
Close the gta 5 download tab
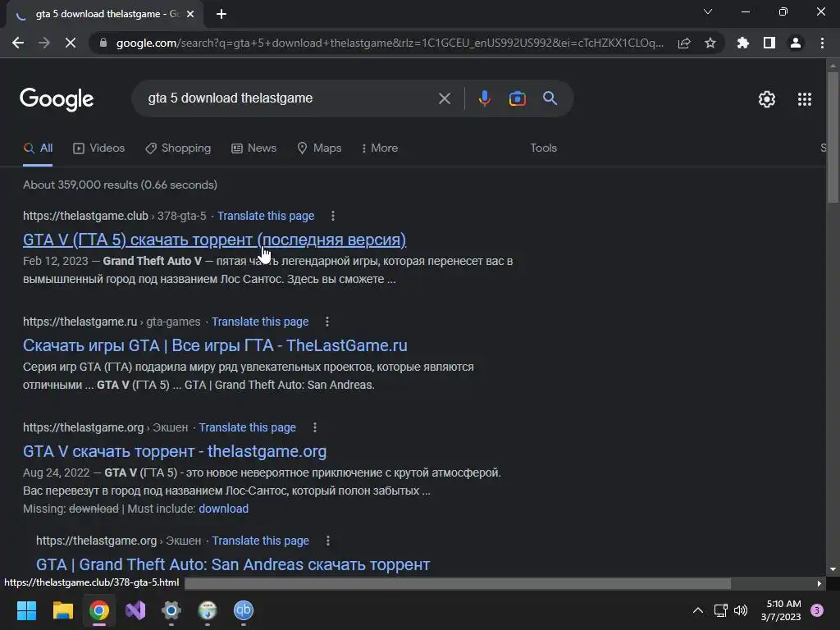(190, 14)
